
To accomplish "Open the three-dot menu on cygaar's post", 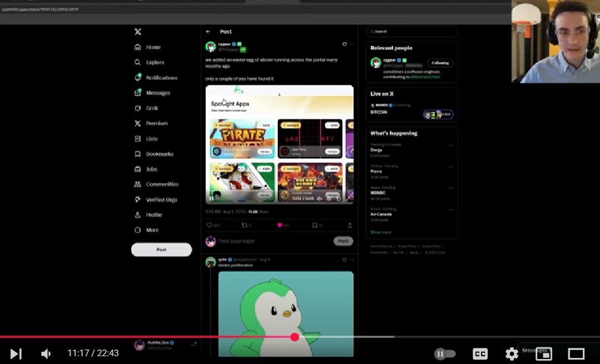I will (351, 44).
